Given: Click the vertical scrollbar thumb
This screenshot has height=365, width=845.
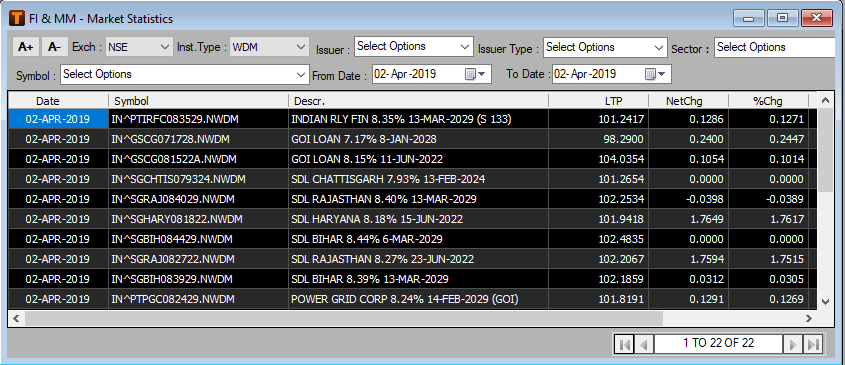Looking at the screenshot, I should click(825, 149).
